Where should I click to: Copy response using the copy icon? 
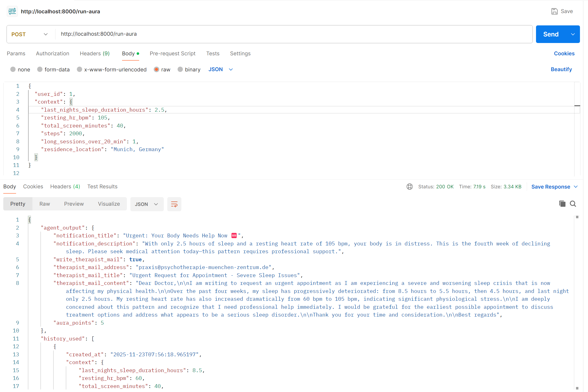click(x=562, y=204)
